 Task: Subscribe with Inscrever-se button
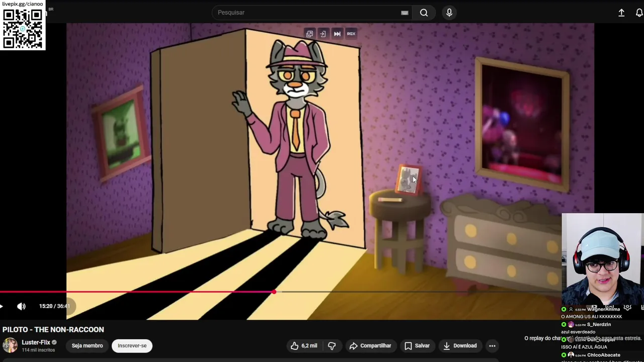pyautogui.click(x=132, y=346)
